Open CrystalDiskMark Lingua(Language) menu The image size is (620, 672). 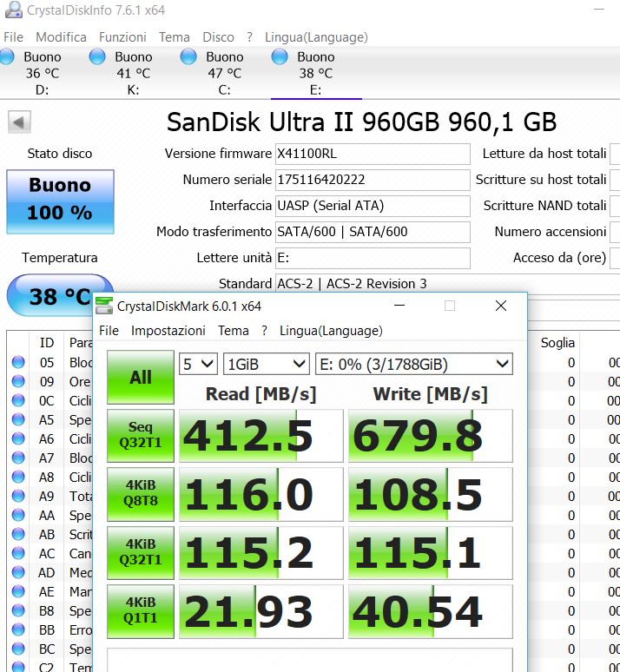click(331, 331)
